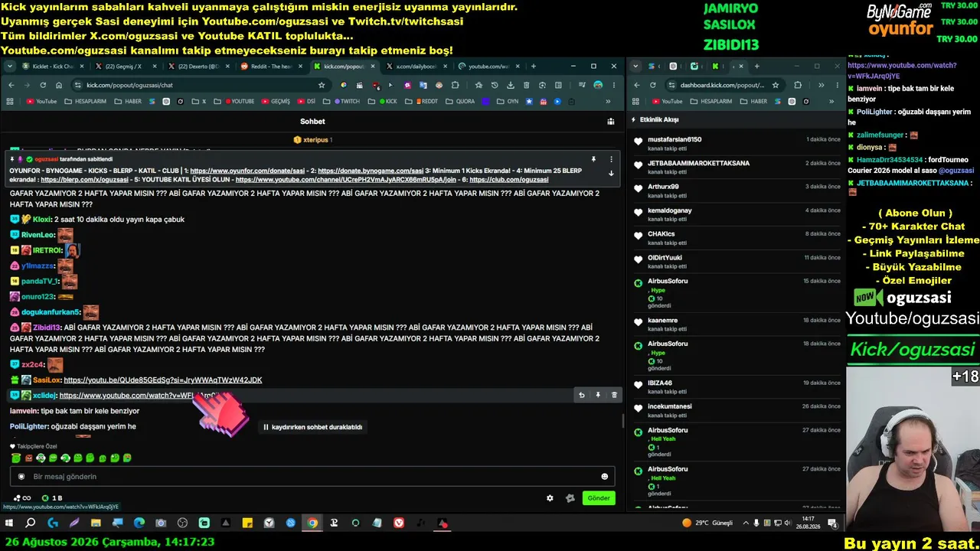The width and height of the screenshot is (980, 551).
Task: Reload the kick.com chat popout page
Action: click(x=43, y=85)
